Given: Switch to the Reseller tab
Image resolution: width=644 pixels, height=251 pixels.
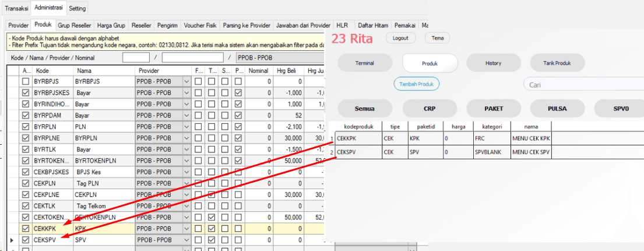Looking at the screenshot, I should (141, 26).
